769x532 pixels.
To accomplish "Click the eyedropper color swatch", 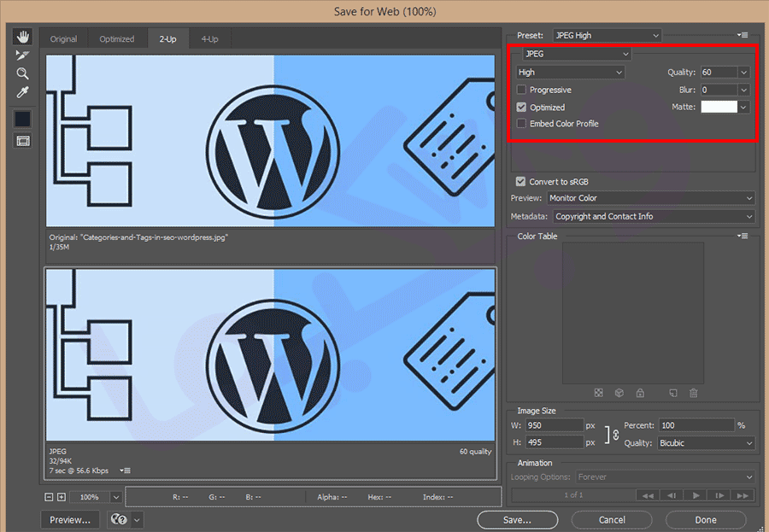I will click(22, 120).
